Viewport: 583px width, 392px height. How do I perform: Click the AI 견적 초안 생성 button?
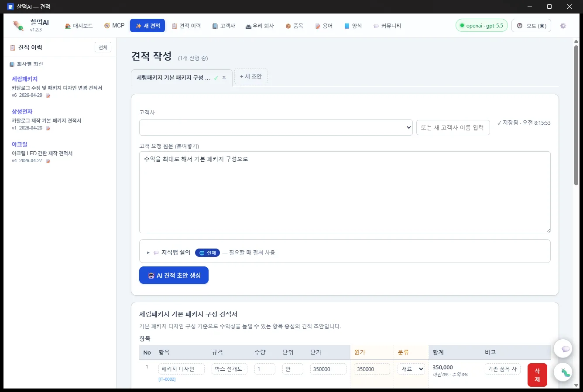click(x=174, y=275)
